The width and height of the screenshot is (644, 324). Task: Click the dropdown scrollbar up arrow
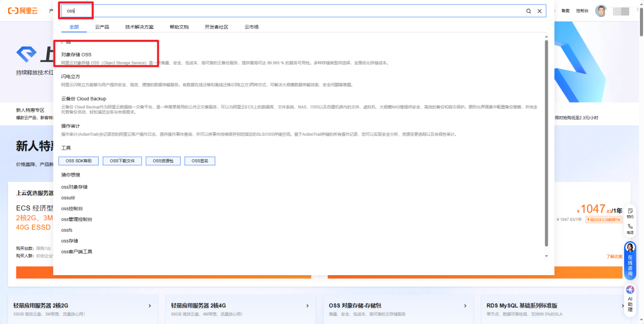(x=547, y=37)
